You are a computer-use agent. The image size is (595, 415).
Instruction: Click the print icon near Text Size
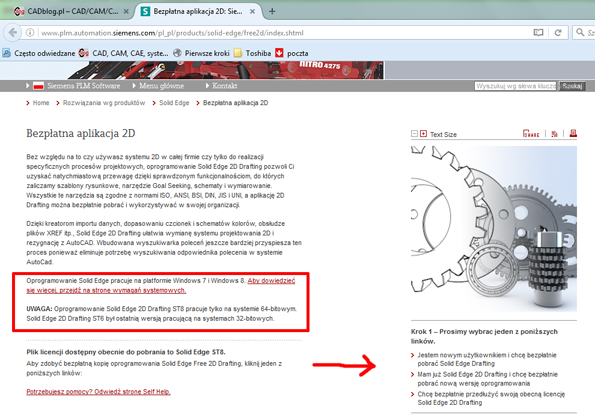(x=573, y=133)
